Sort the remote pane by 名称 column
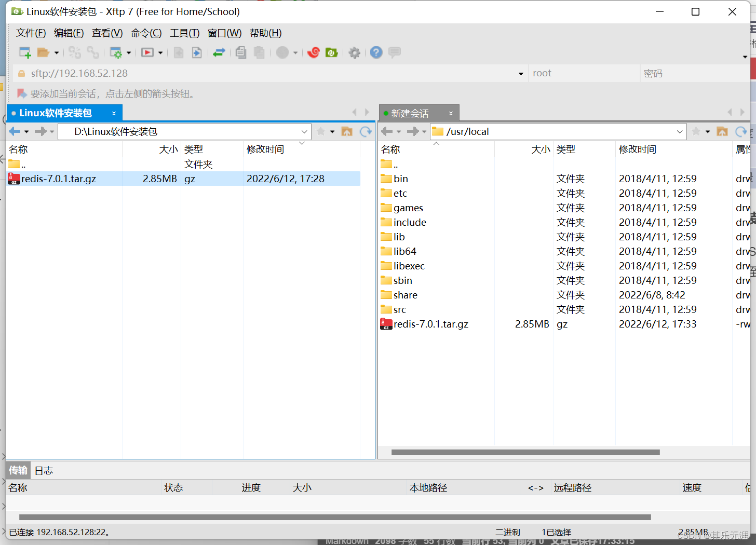 click(436, 149)
